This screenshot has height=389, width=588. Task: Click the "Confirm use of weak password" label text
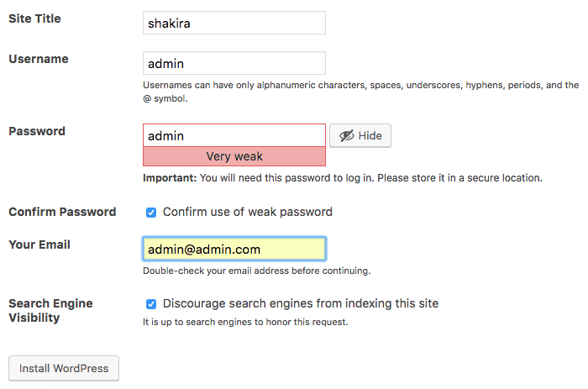[247, 212]
